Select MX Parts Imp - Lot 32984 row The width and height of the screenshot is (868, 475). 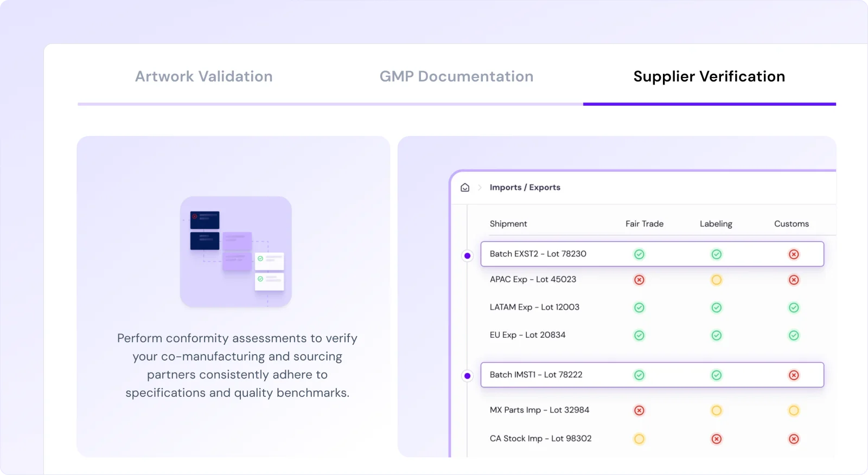pos(652,410)
